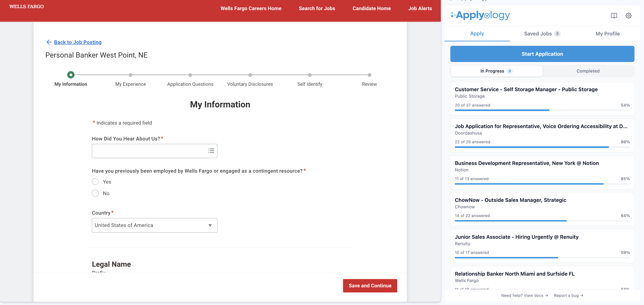644x305 pixels.
Task: Click the How Did You Hear About Us field
Action: [154, 151]
